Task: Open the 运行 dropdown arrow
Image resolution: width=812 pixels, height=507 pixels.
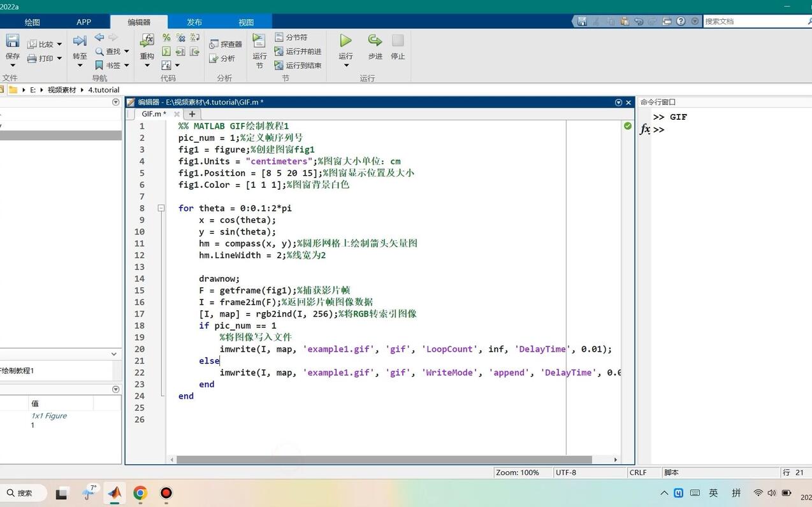Action: pyautogui.click(x=346, y=66)
